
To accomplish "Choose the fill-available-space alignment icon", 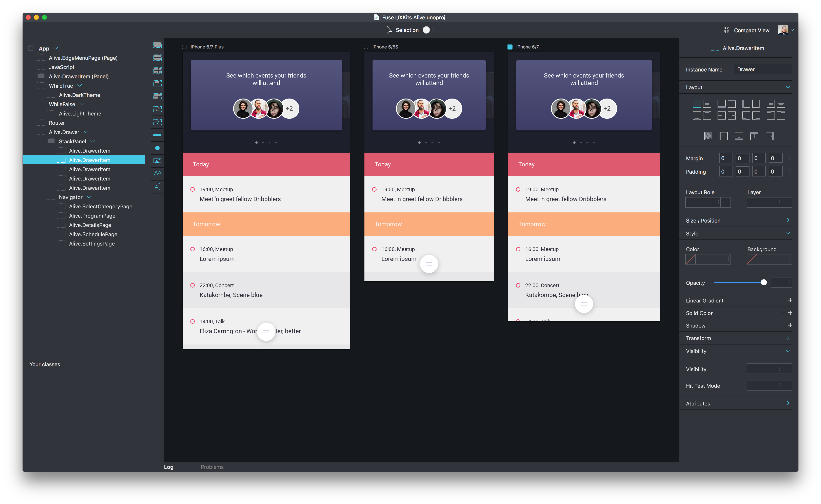I will tap(708, 136).
